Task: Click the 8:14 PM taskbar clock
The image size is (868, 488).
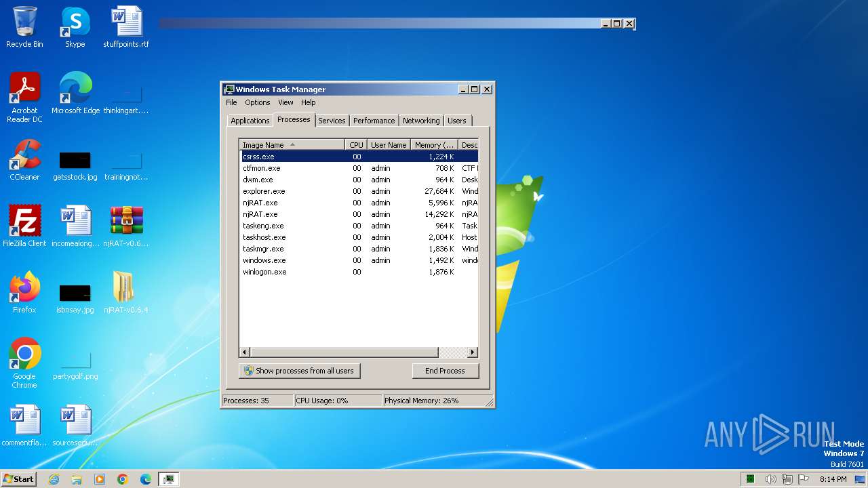Action: point(833,479)
